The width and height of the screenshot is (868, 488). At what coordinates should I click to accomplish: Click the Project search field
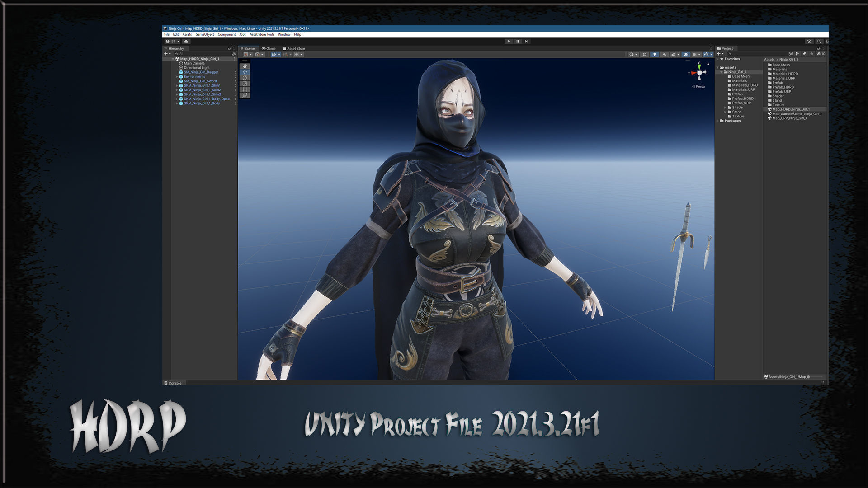click(x=757, y=54)
